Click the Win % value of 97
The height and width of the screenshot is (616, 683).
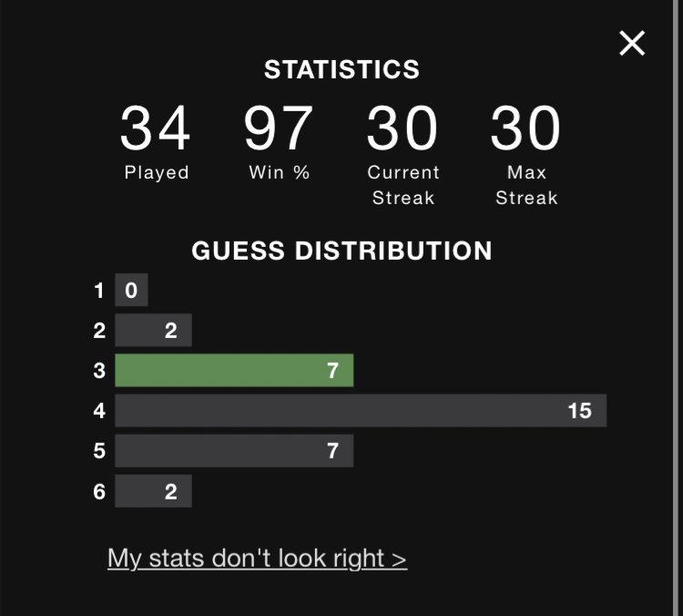279,128
